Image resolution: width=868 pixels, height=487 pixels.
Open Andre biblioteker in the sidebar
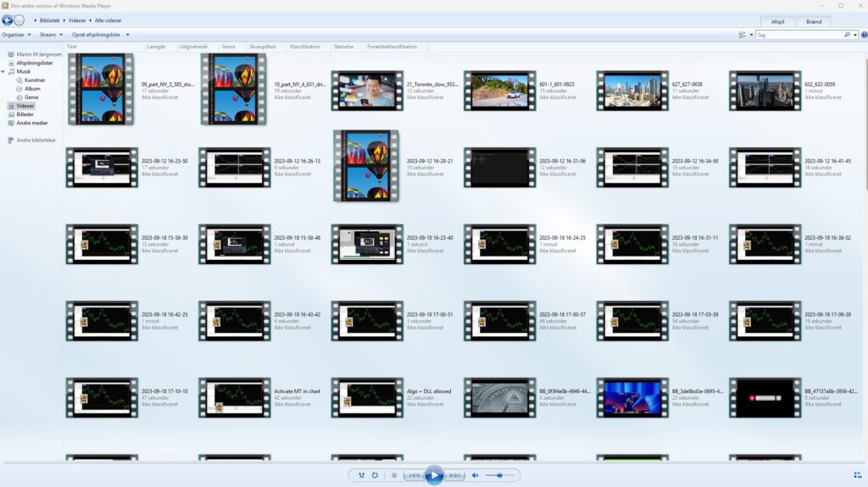(31, 140)
